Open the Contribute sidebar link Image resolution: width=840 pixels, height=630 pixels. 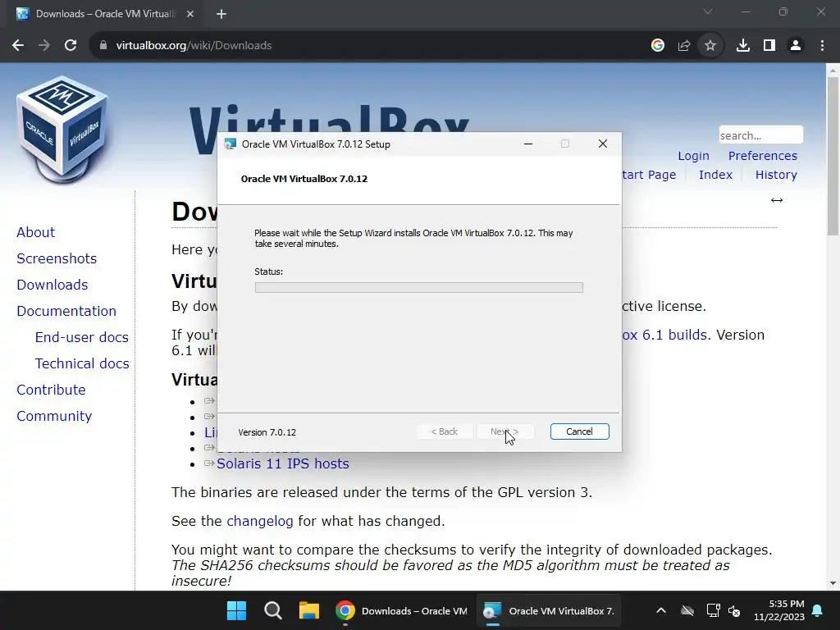51,390
